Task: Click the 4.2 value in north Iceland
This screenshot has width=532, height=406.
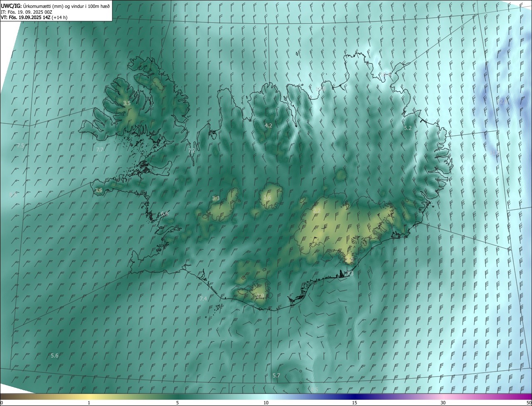Action: tap(268, 125)
